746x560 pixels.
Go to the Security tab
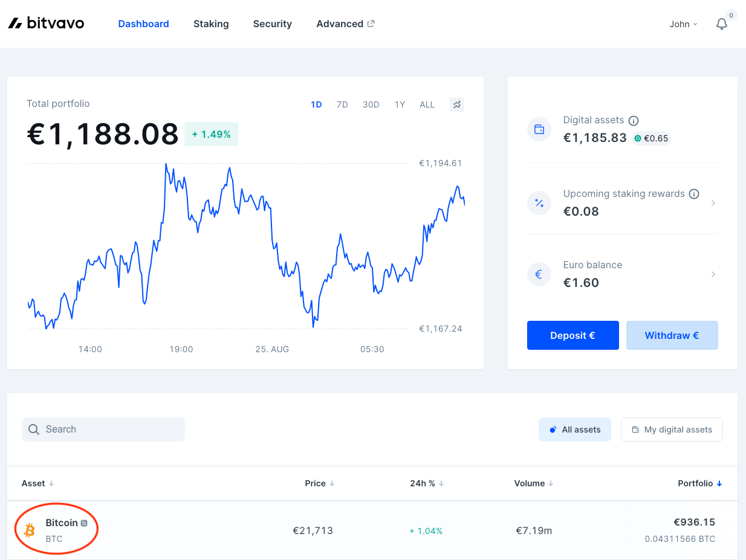pyautogui.click(x=272, y=24)
